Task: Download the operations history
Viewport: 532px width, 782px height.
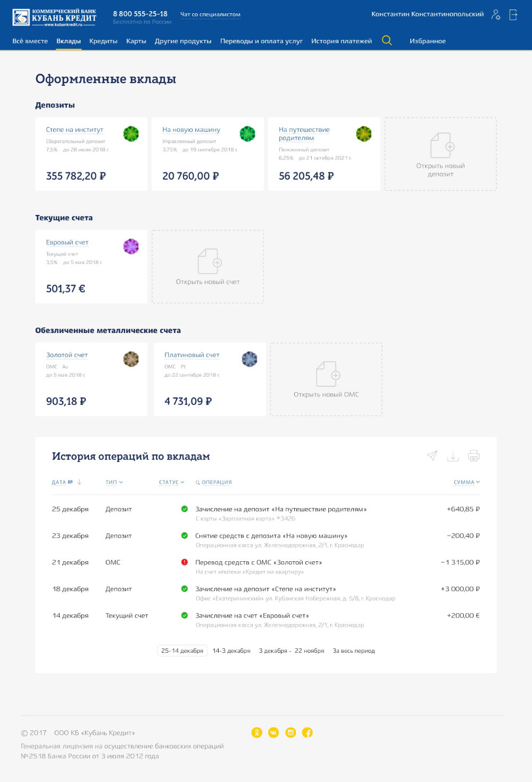Action: [x=453, y=456]
